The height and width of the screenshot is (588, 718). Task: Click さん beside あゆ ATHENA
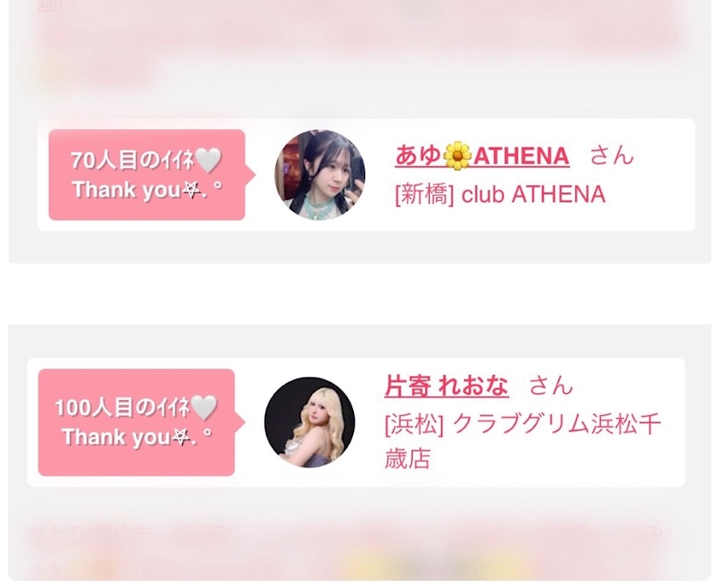(611, 156)
